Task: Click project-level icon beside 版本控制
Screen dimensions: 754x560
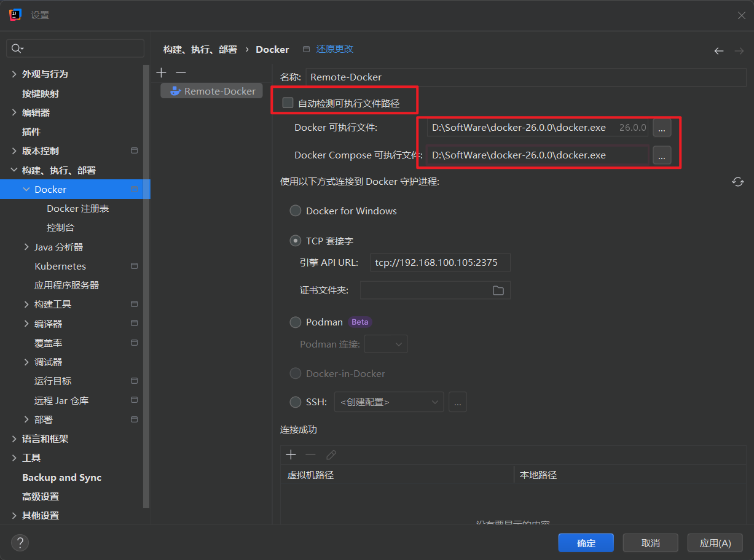Action: click(x=134, y=150)
